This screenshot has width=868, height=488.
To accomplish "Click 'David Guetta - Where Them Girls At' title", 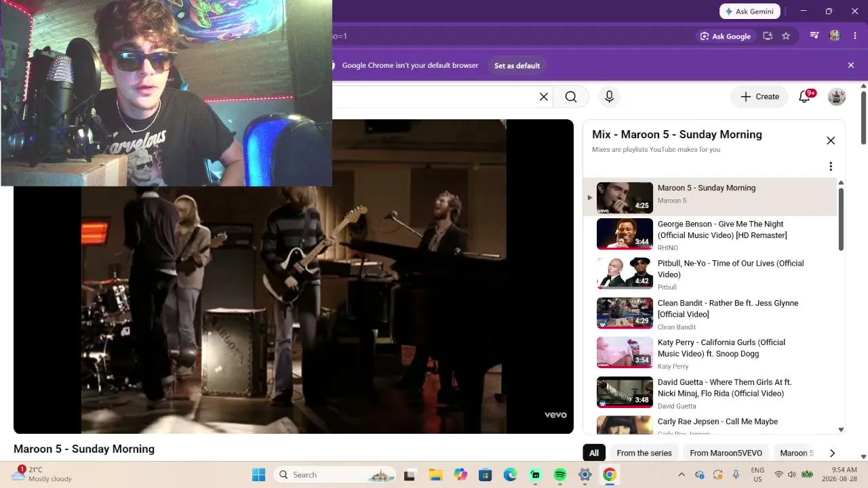I will pyautogui.click(x=725, y=388).
